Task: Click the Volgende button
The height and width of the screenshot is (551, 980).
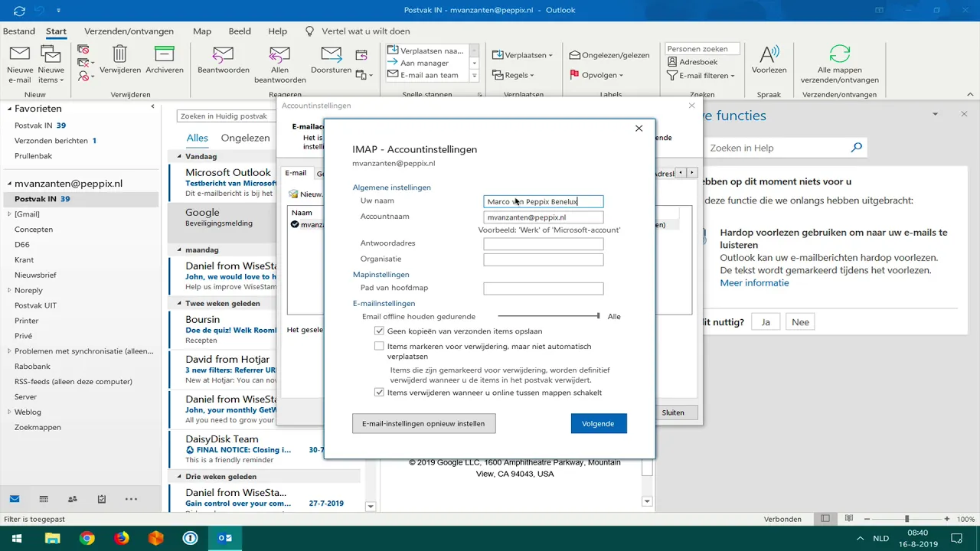Action: 599,423
